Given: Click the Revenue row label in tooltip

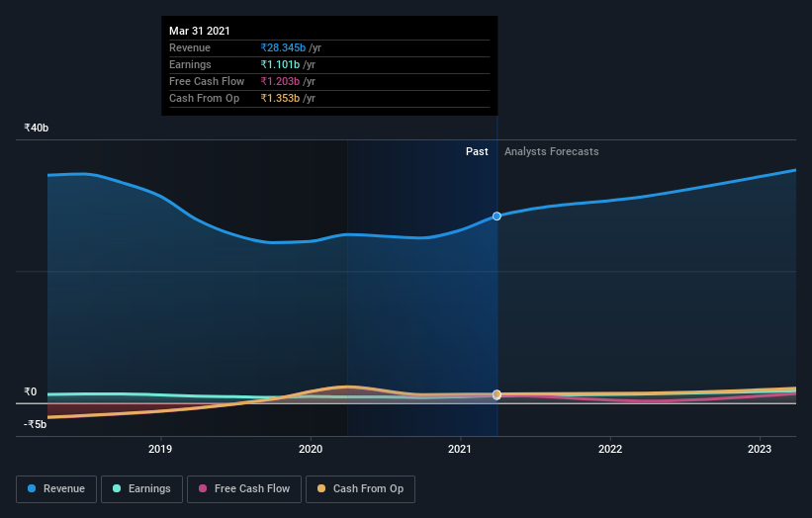Looking at the screenshot, I should click(x=190, y=47).
